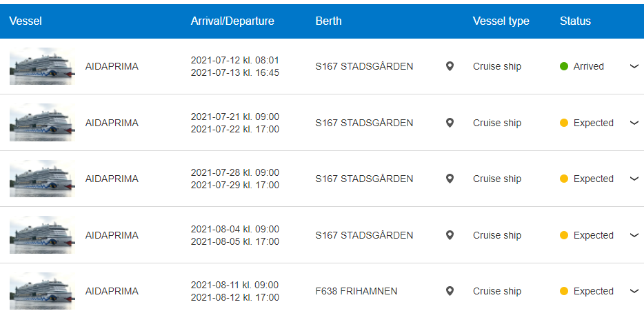
Task: Click the Arrival/Departure column header
Action: 232,21
